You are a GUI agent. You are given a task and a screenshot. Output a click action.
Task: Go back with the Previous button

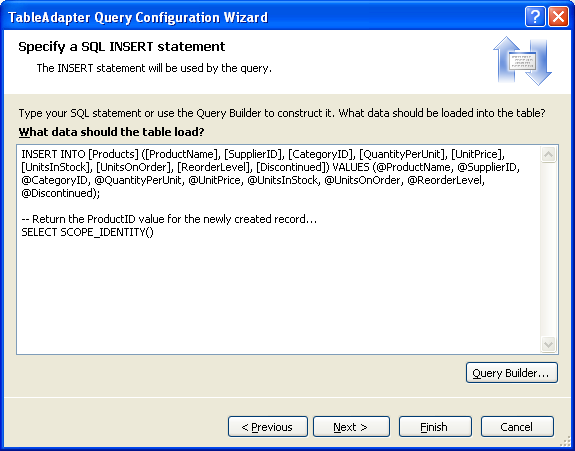pyautogui.click(x=268, y=427)
